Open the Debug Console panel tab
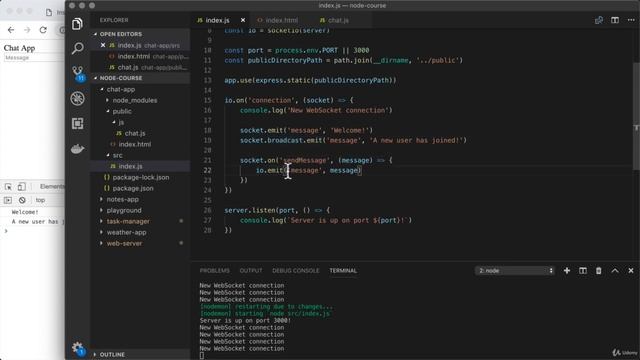 296,271
